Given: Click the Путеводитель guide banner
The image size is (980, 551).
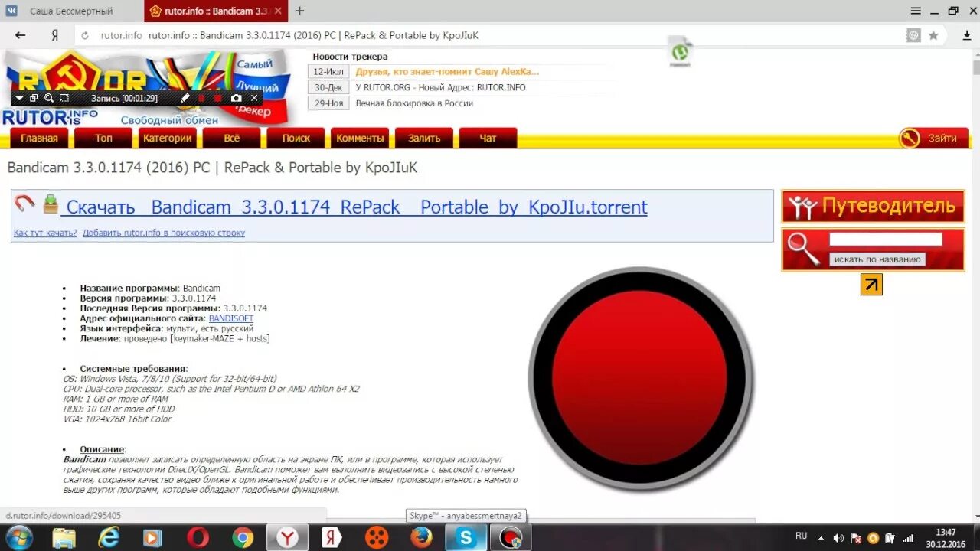Looking at the screenshot, I should pos(873,207).
